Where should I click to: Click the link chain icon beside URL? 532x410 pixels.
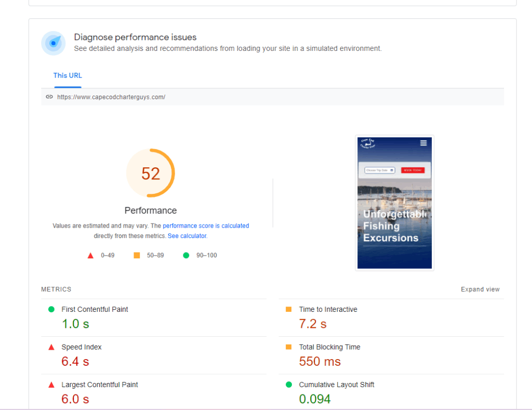pyautogui.click(x=49, y=97)
